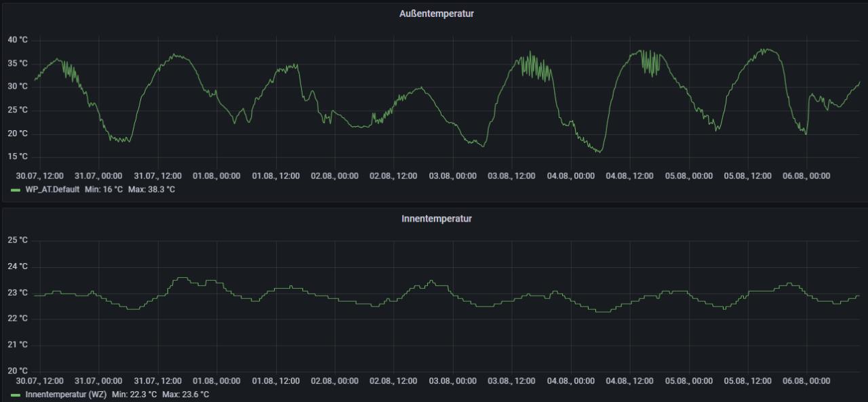Click the green color swatch beside WP_AT.Default
This screenshot has height=402, width=868.
tap(16, 190)
